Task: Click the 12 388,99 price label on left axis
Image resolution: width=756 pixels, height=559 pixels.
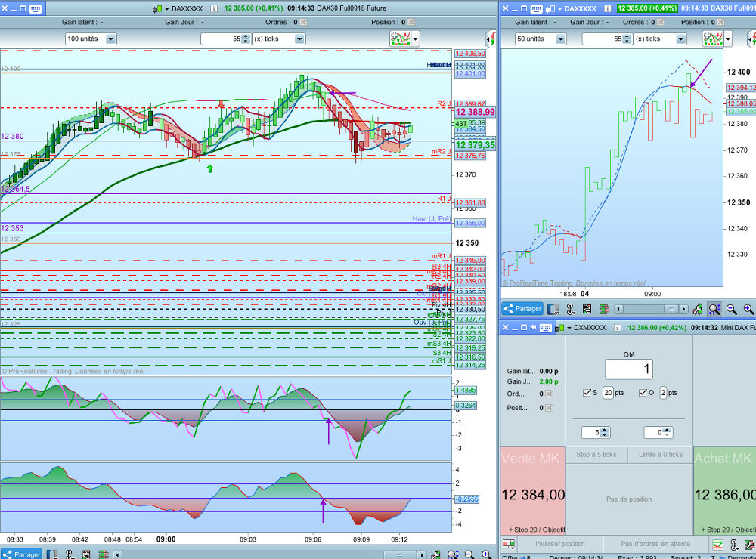Action: [475, 113]
